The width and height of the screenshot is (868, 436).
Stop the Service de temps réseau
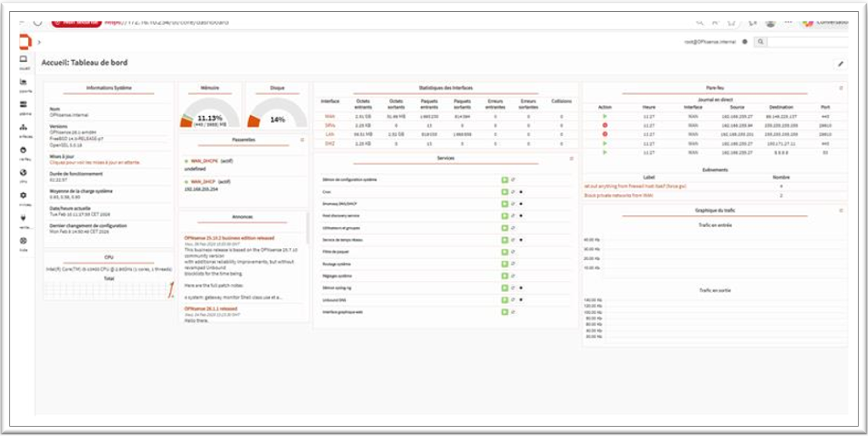pos(520,240)
